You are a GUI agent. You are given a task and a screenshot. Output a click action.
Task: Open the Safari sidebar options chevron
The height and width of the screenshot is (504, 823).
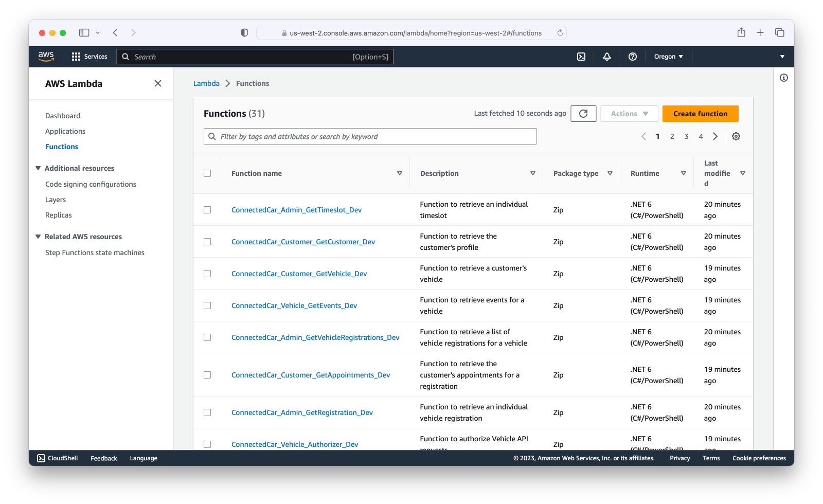(x=98, y=33)
